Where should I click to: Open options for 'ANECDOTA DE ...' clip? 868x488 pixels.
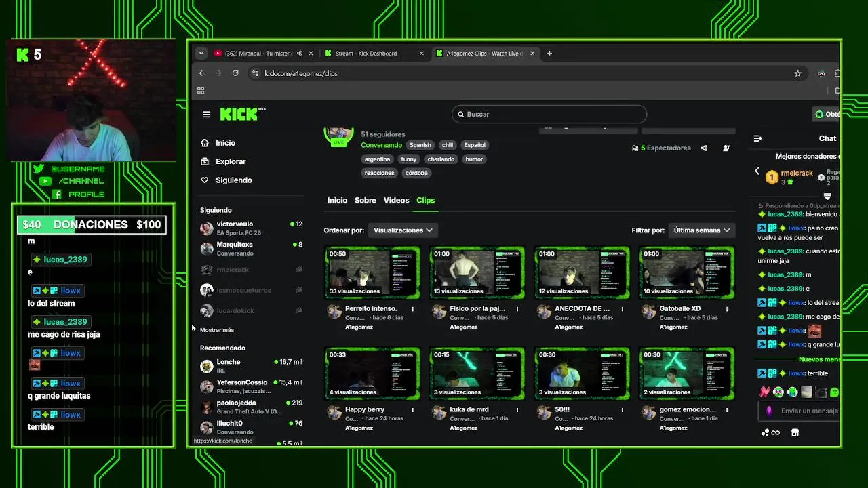coord(622,309)
